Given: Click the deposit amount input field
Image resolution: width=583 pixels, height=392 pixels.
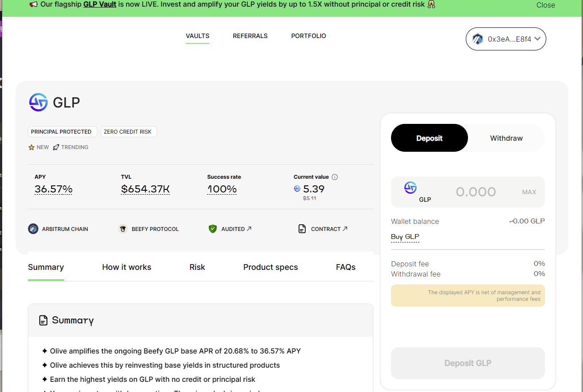Looking at the screenshot, I should tap(476, 192).
